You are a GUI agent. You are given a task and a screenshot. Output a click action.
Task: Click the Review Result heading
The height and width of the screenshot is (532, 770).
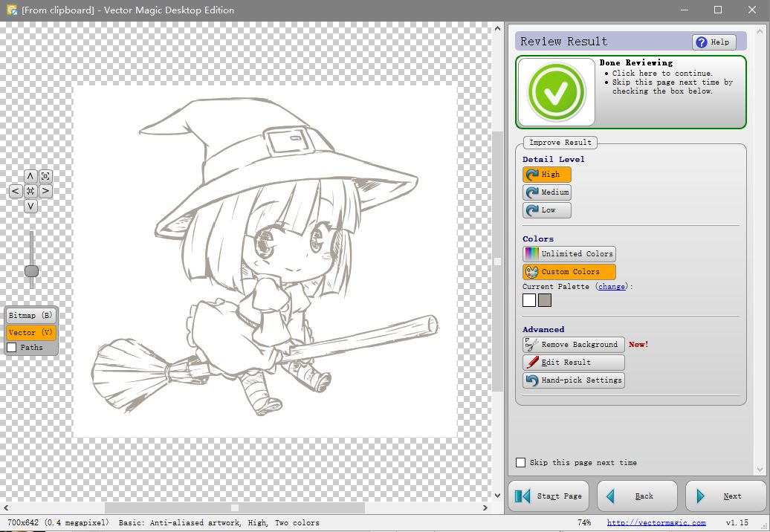point(563,42)
